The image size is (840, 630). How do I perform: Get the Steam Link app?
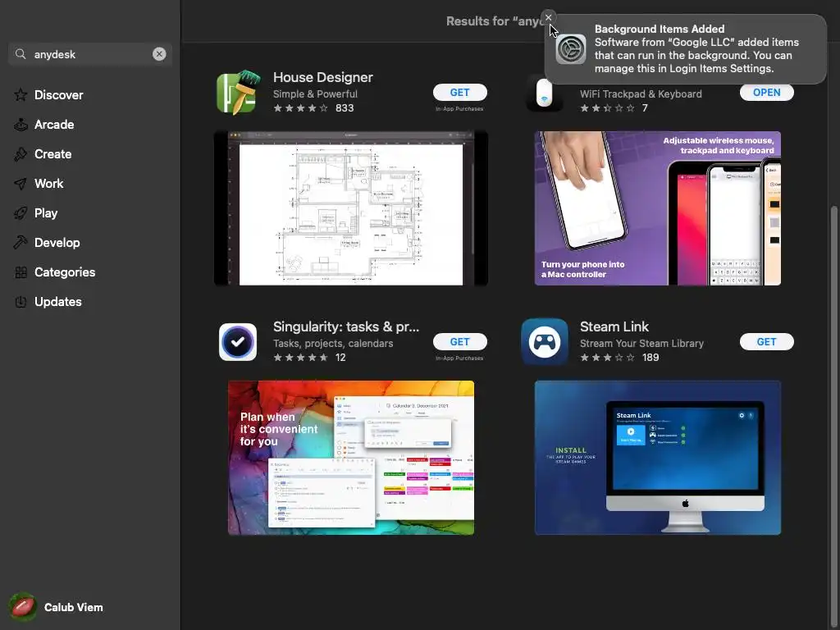[767, 342]
